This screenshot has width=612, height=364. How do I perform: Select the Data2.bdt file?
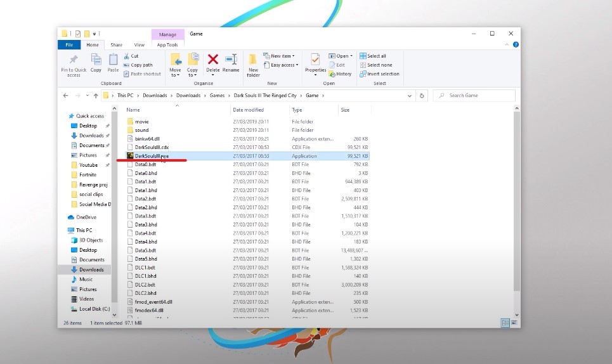tap(145, 199)
